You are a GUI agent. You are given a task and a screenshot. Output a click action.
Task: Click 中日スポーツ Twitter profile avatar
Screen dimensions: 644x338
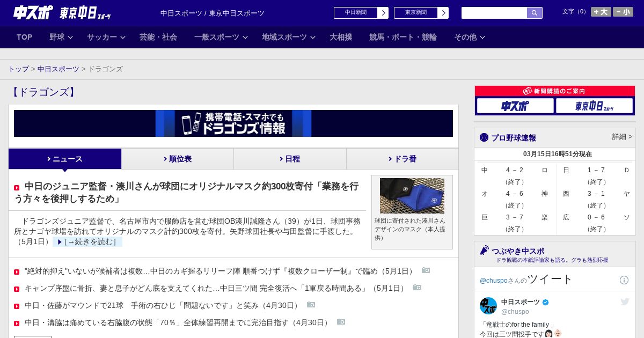(488, 306)
